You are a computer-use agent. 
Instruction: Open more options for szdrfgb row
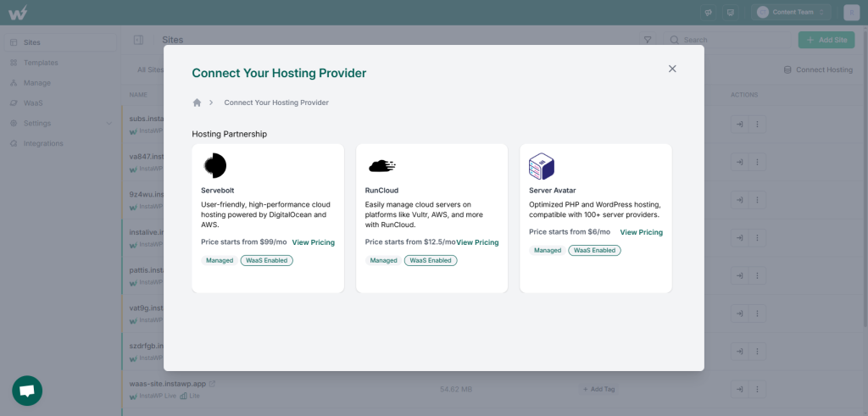757,352
